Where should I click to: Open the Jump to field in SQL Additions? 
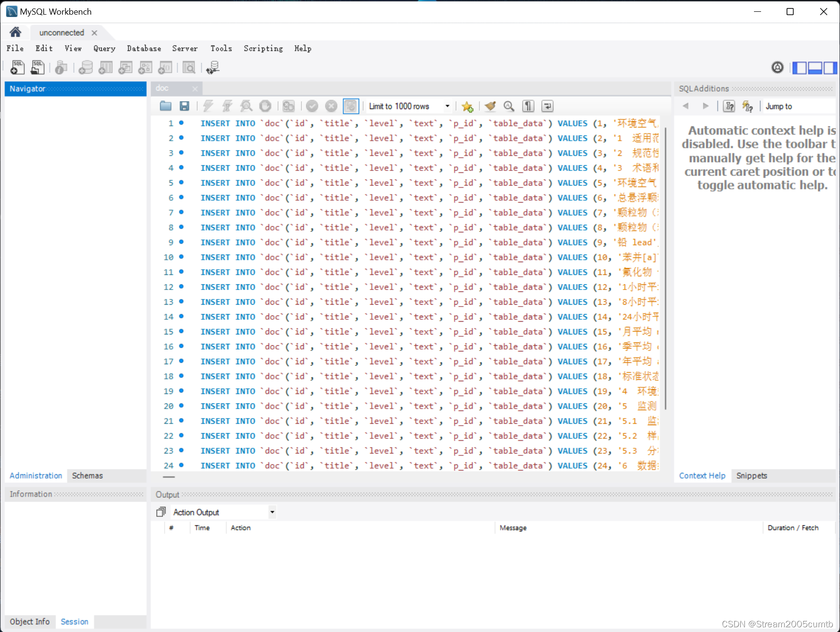[799, 106]
